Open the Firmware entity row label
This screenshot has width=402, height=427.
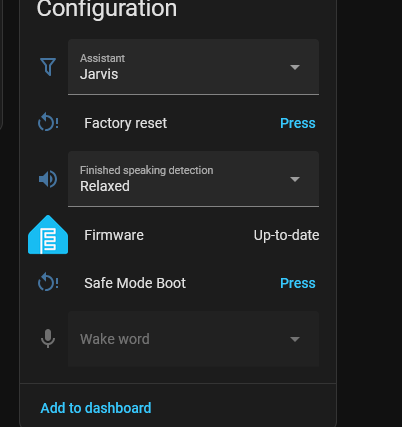click(114, 235)
